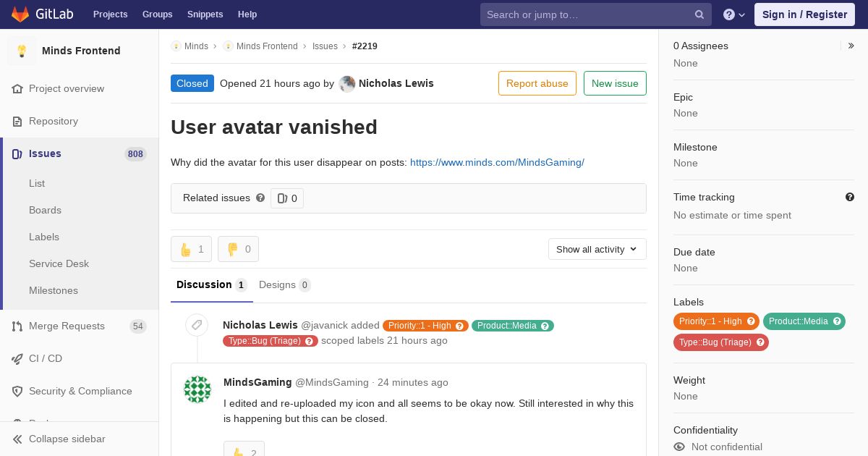
Task: Click Report abuse button
Action: (x=537, y=83)
